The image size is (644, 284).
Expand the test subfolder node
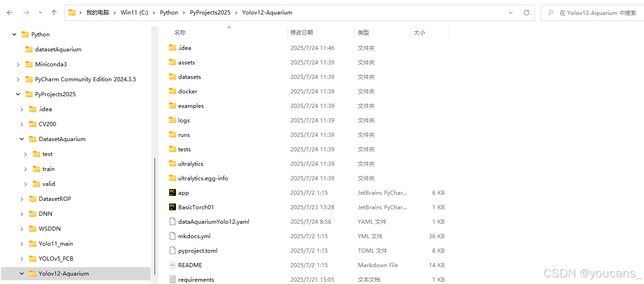(25, 154)
